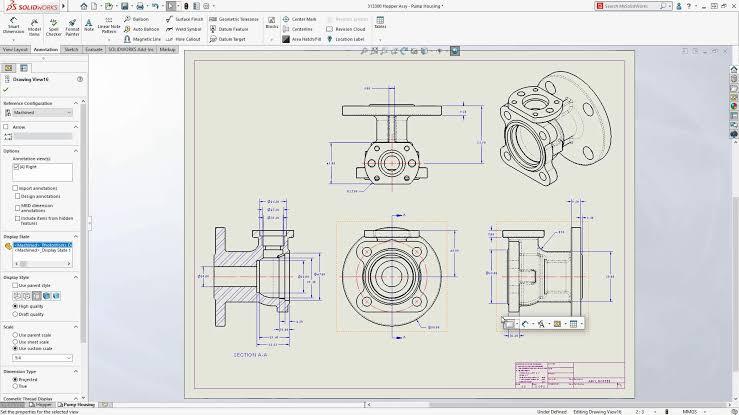Enable Use parent style checkbox
This screenshot has height=415, width=739.
(x=15, y=285)
